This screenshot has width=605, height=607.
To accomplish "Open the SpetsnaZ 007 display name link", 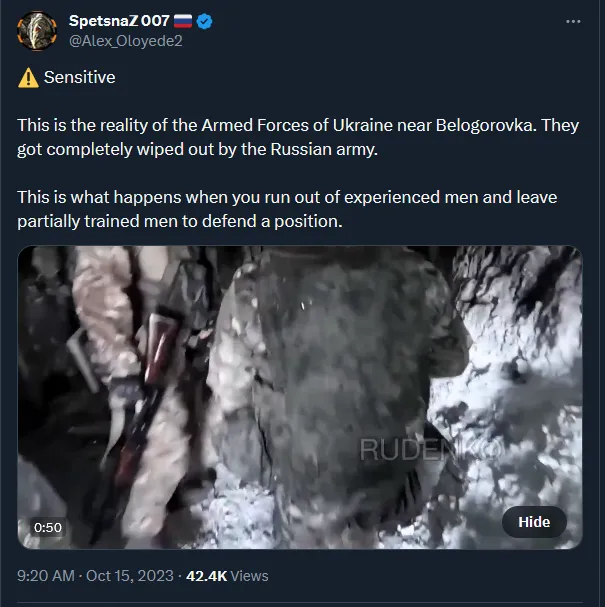I will 119,21.
